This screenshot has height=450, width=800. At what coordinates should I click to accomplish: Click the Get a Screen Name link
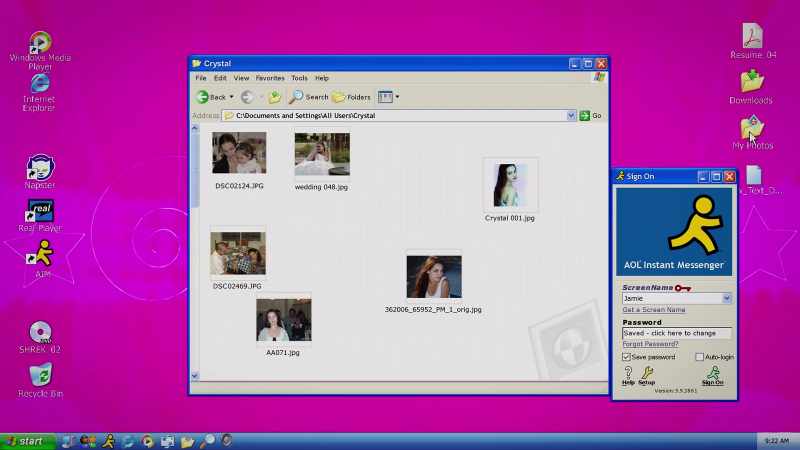tap(654, 310)
